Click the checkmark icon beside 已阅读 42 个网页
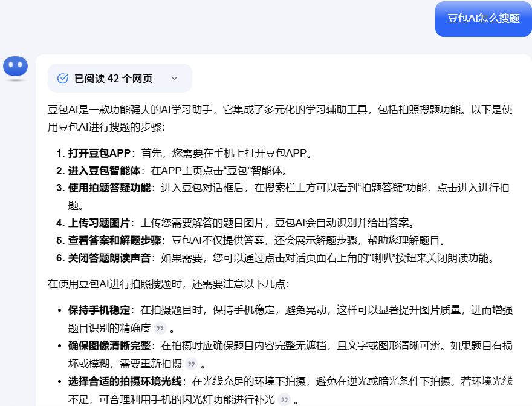 pos(63,79)
